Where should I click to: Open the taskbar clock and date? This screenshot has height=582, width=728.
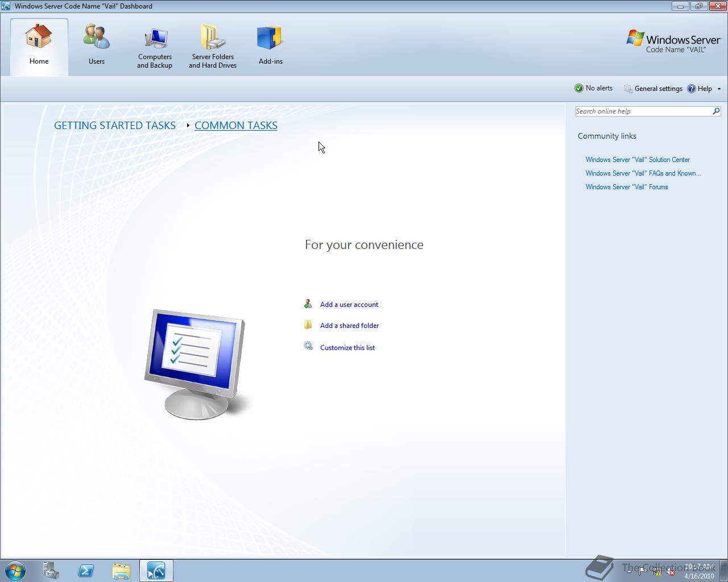pyautogui.click(x=700, y=571)
